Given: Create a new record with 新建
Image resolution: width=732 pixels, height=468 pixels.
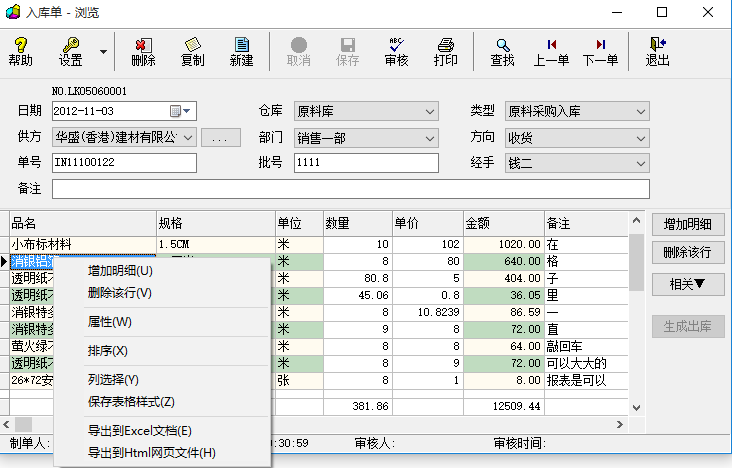Looking at the screenshot, I should (x=241, y=51).
